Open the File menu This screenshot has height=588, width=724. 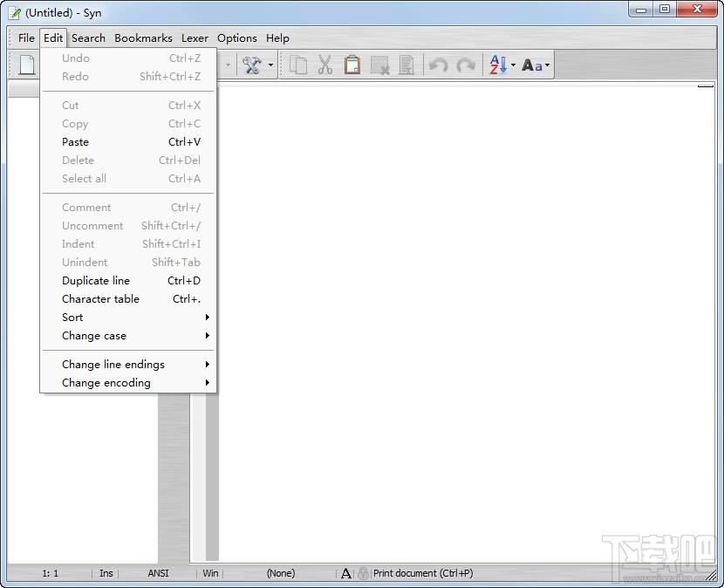point(26,38)
